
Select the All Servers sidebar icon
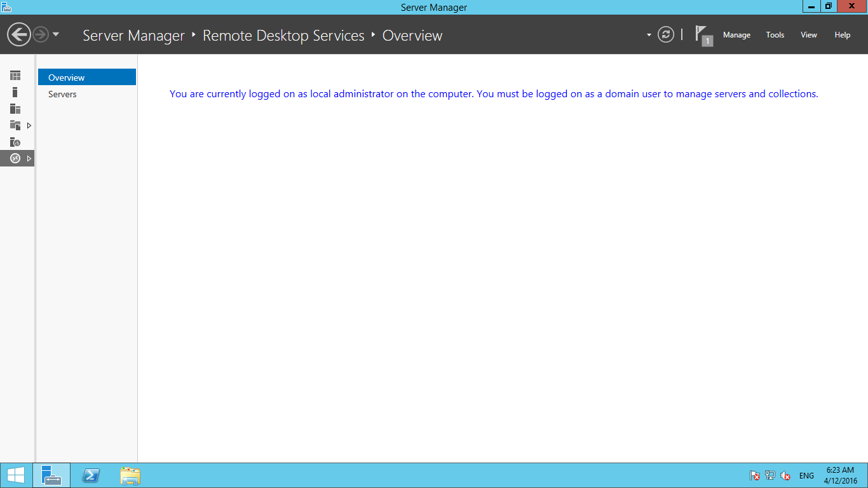coord(15,109)
